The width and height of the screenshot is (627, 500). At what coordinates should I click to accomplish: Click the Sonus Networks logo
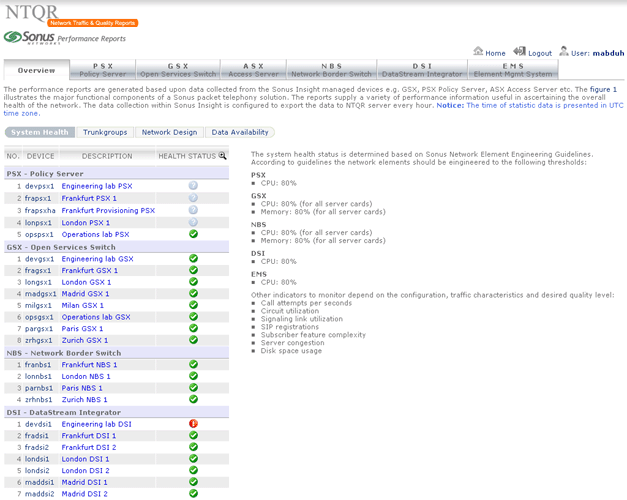[25, 37]
